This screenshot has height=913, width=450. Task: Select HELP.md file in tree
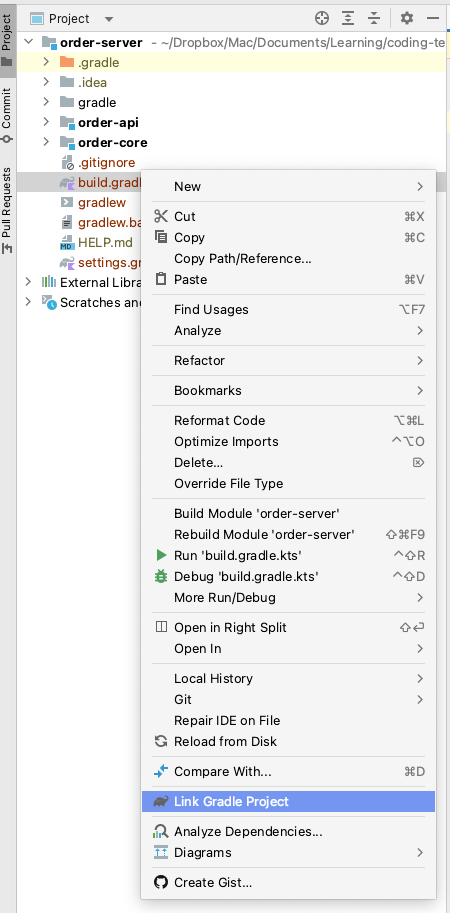point(105,242)
